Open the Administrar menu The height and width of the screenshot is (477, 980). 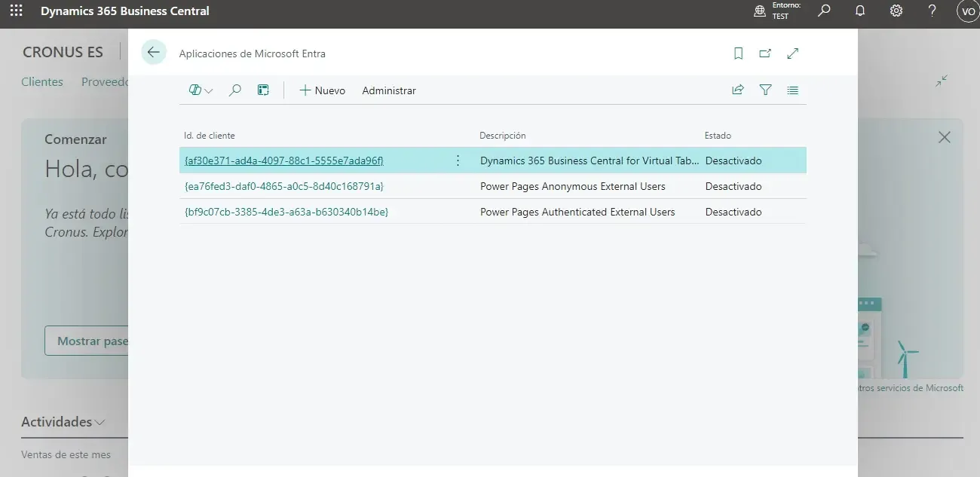point(389,90)
